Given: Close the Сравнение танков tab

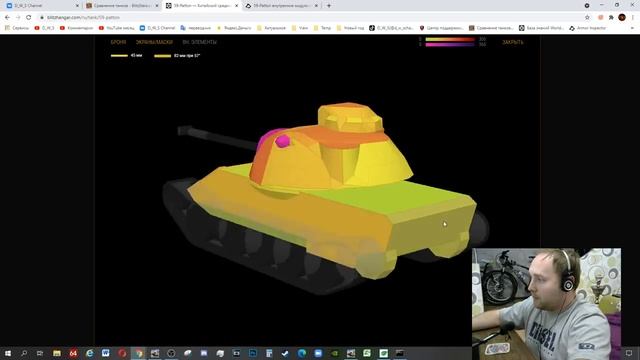Looking at the screenshot, I should (157, 6).
